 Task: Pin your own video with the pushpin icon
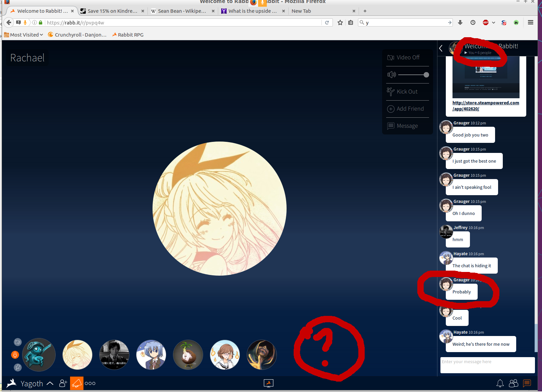[x=18, y=368]
